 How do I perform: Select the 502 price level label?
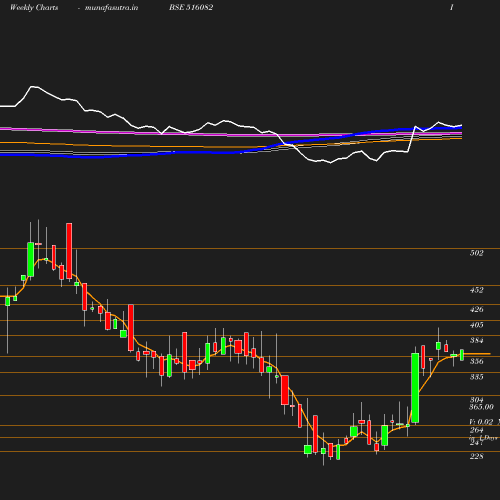pos(476,253)
